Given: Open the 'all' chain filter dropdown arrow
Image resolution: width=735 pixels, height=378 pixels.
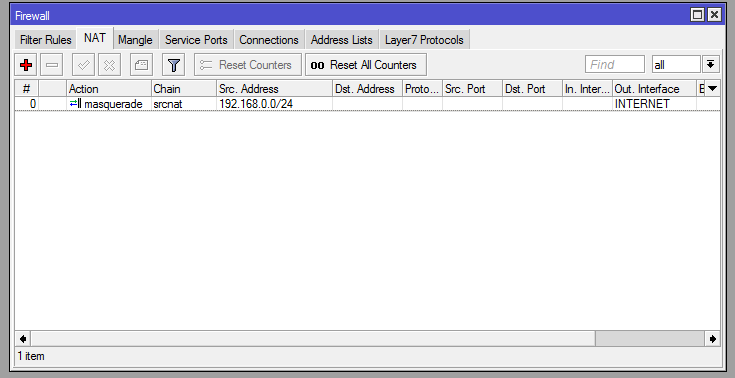Looking at the screenshot, I should (711, 64).
